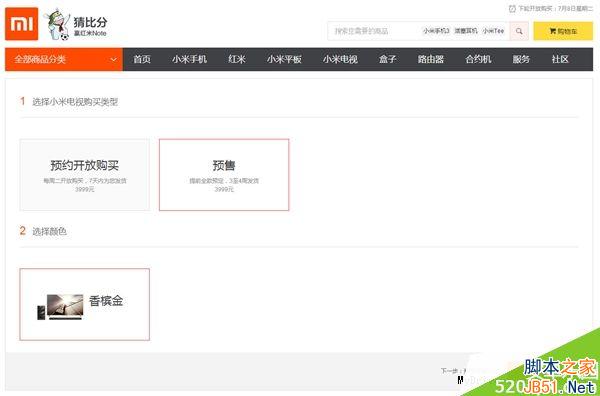This screenshot has width=600, height=396.
Task: Click the 选择小米电视购买类型 step heading
Action: tap(75, 102)
